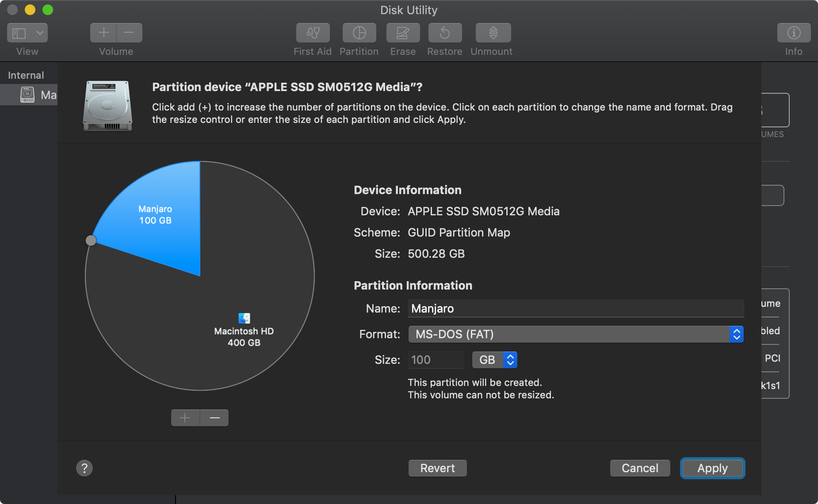The image size is (818, 504).
Task: Click the remove Volume minus toolbar button
Action: click(x=129, y=33)
